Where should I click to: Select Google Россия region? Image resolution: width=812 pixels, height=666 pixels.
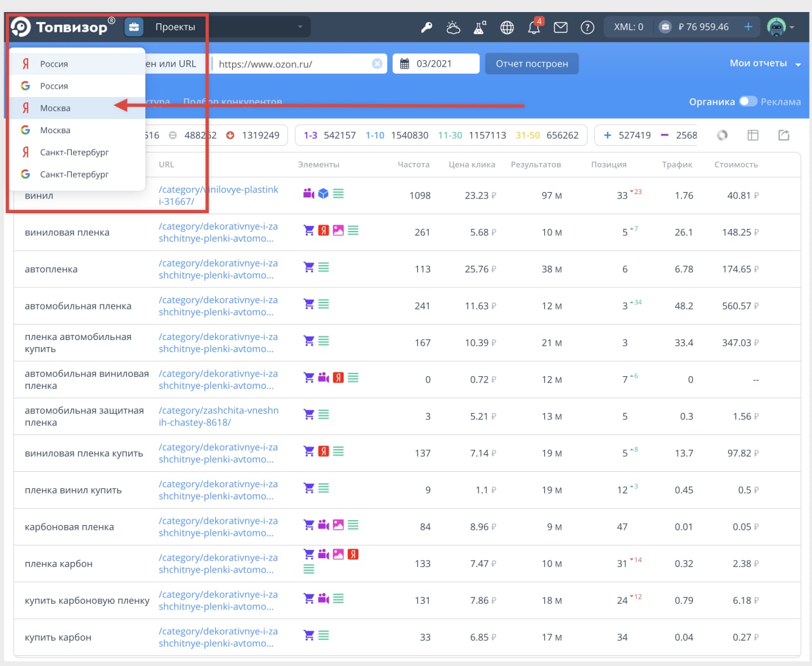77,86
